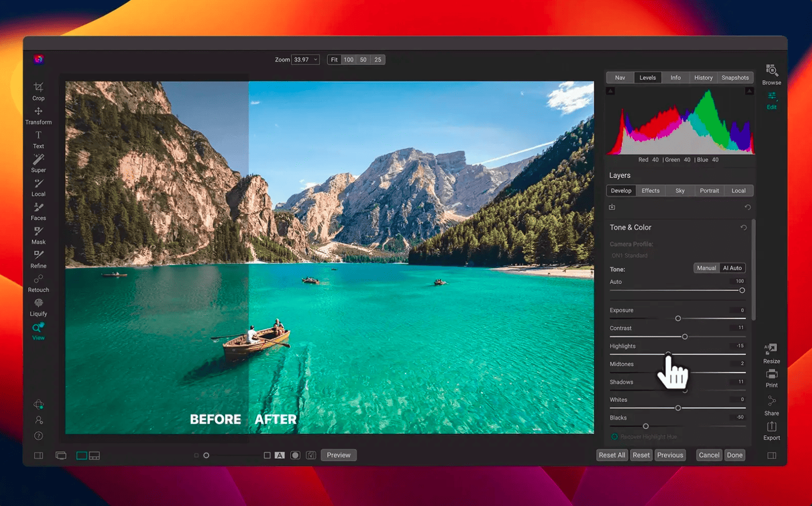Viewport: 812px width, 506px height.
Task: Open the user account icon
Action: click(x=39, y=420)
